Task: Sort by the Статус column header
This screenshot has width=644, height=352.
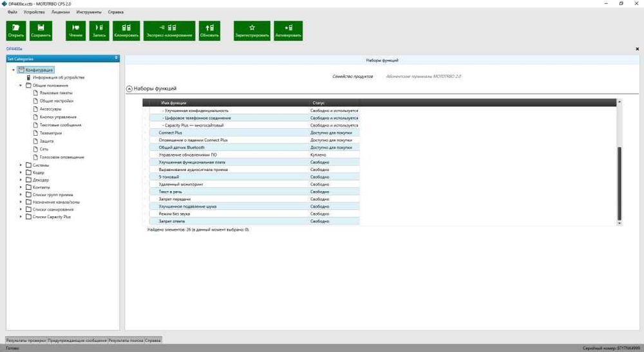Action: 319,103
